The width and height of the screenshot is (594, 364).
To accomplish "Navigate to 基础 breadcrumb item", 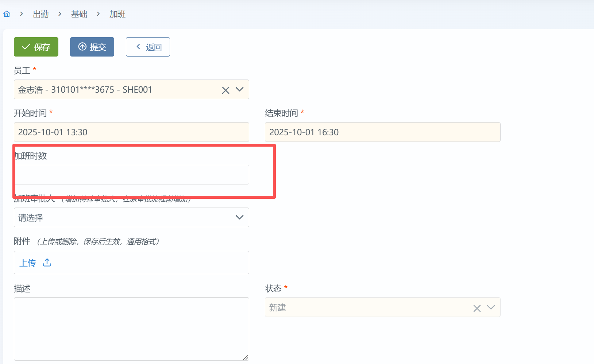I will [x=79, y=14].
